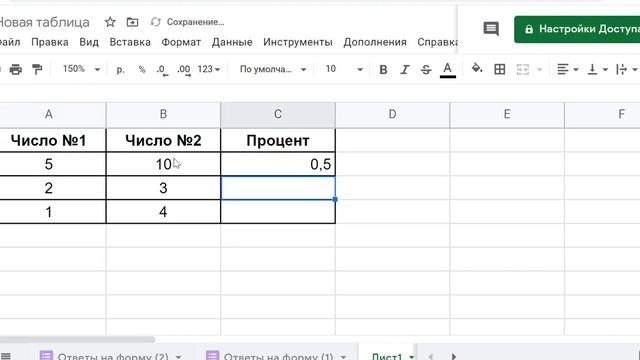Click the Число №2 header cell
Image resolution: width=640 pixels, height=360 pixels.
click(163, 140)
